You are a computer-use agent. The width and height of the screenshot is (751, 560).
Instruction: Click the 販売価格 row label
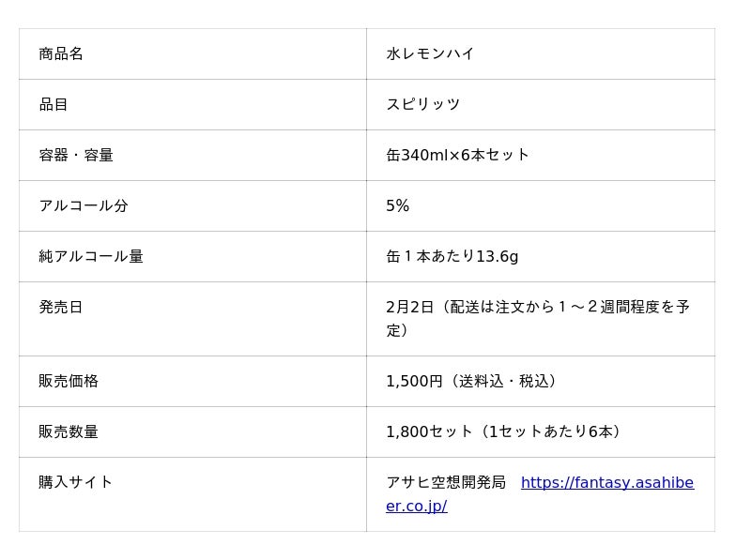[69, 382]
